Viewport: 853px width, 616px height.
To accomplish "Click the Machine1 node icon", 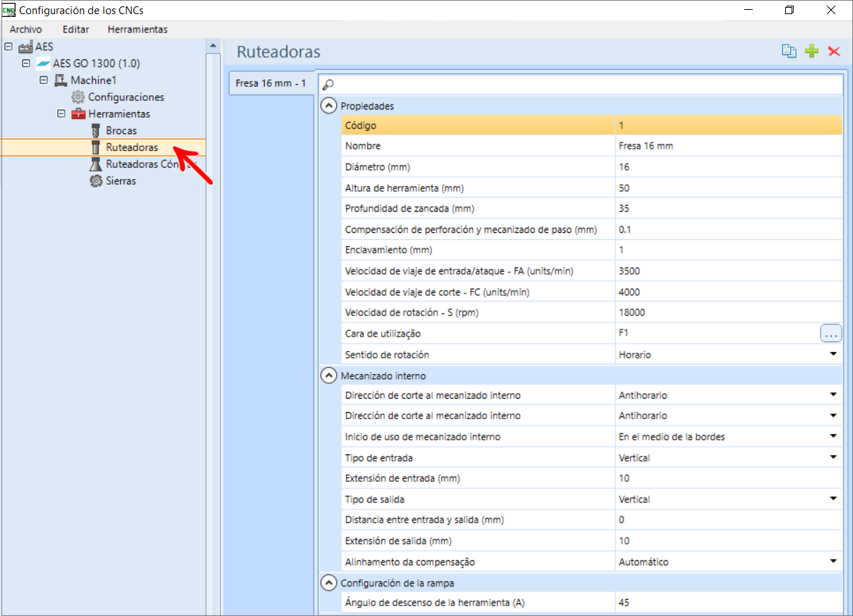I will (x=61, y=80).
